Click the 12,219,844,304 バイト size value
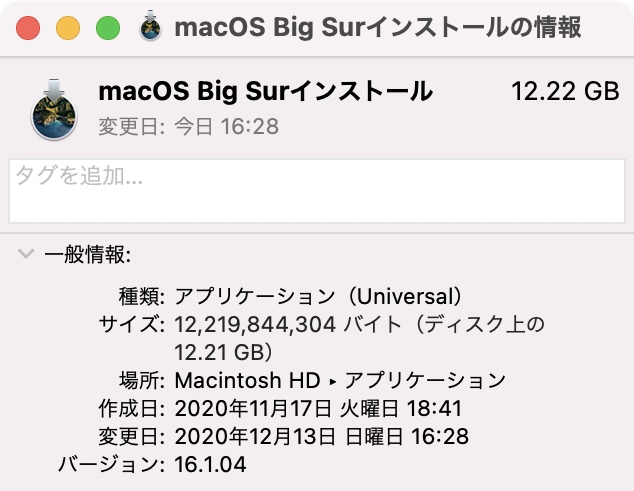Image resolution: width=634 pixels, height=491 pixels. 288,324
